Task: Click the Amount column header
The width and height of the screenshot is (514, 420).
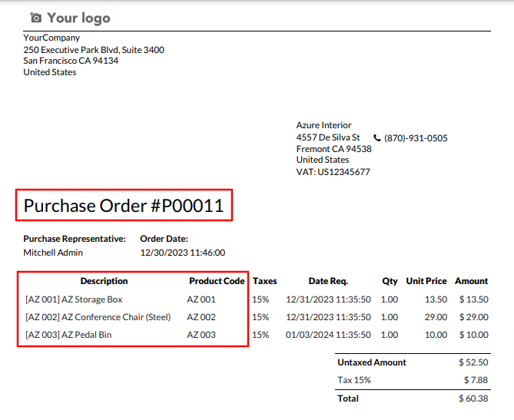Action: click(471, 281)
